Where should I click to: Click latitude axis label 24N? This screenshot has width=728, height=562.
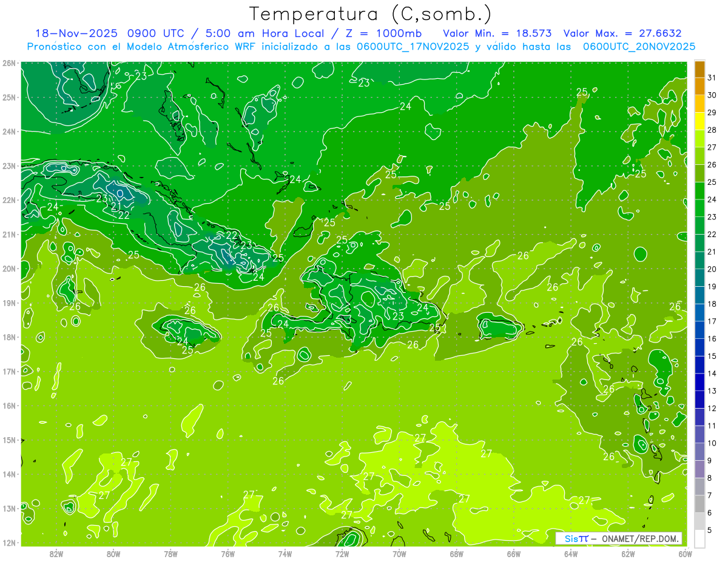tap(9, 132)
